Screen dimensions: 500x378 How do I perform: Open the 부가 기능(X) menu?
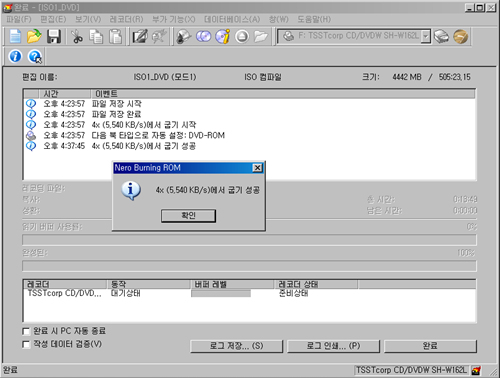174,19
